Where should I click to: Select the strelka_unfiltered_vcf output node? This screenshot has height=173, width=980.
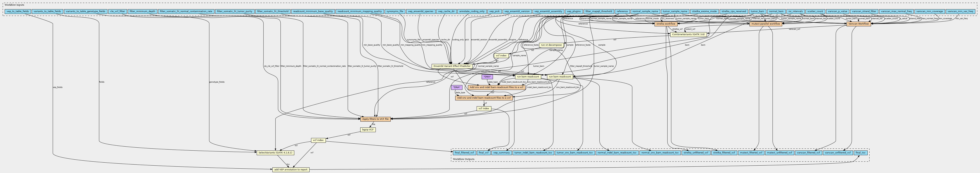[x=696, y=153]
